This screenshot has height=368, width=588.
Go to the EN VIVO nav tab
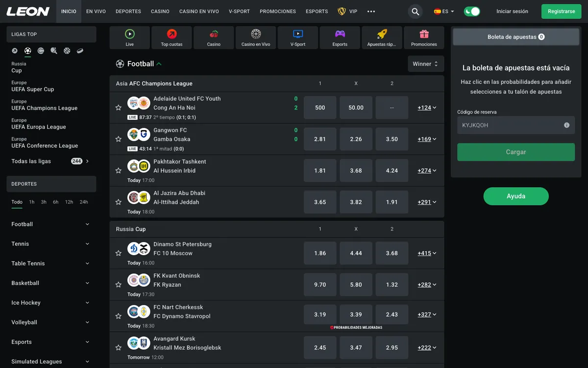point(96,11)
